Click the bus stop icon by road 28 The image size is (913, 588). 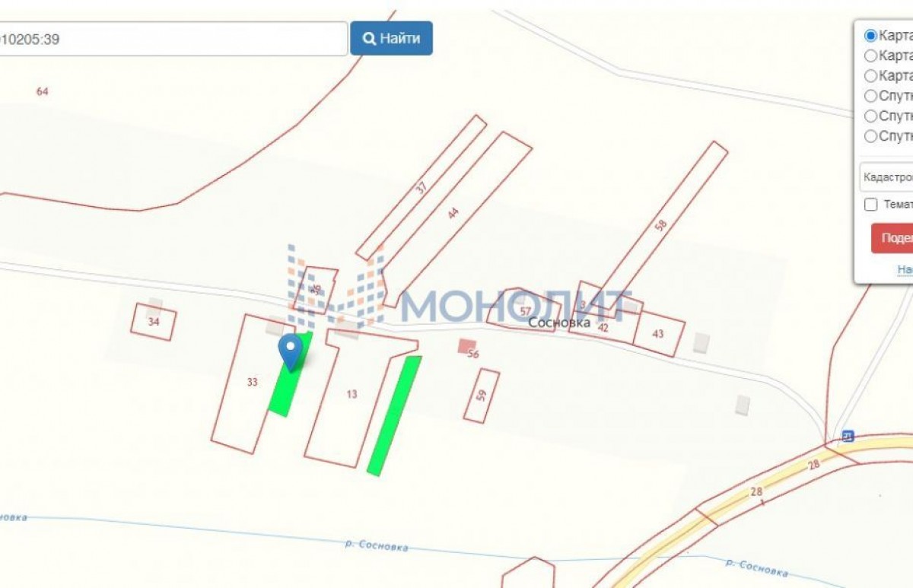[x=848, y=436]
